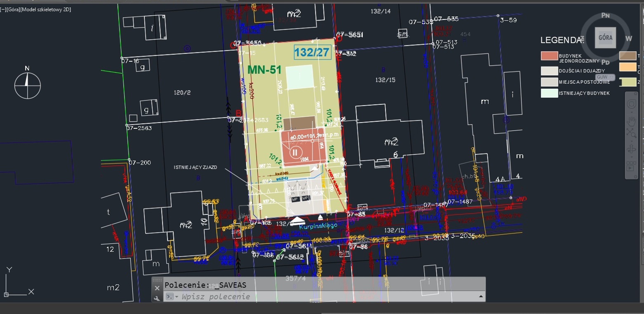Viewport: 644px width, 314px height.
Task: Select the Pan hand tool
Action: click(x=631, y=121)
